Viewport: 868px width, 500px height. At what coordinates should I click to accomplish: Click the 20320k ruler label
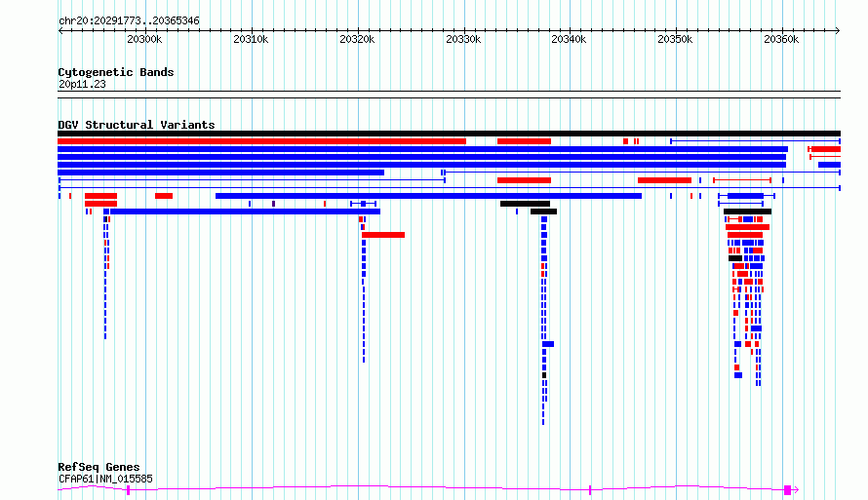coord(357,39)
